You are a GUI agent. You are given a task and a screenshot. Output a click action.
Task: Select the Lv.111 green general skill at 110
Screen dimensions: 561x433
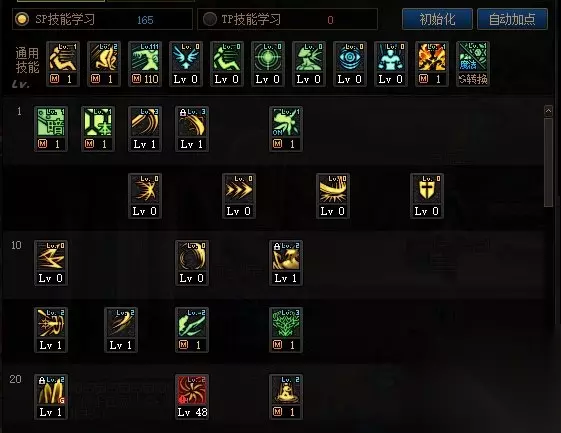[145, 64]
